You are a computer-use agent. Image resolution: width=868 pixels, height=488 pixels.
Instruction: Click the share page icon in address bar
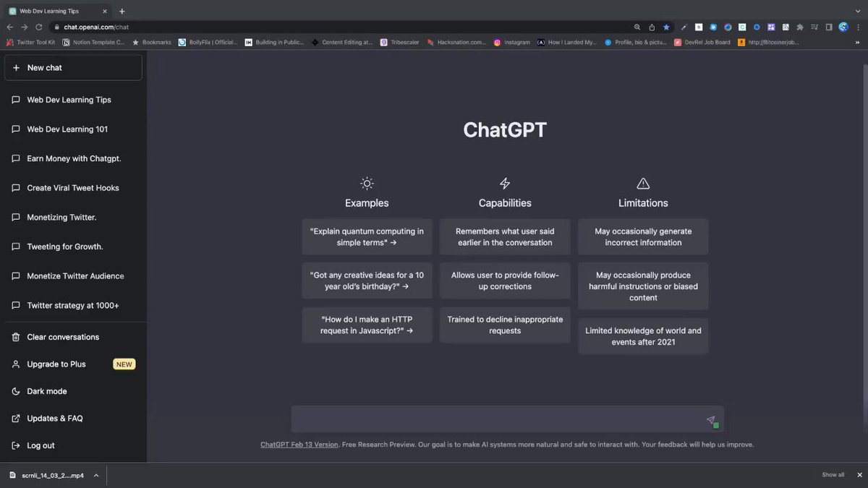652,27
